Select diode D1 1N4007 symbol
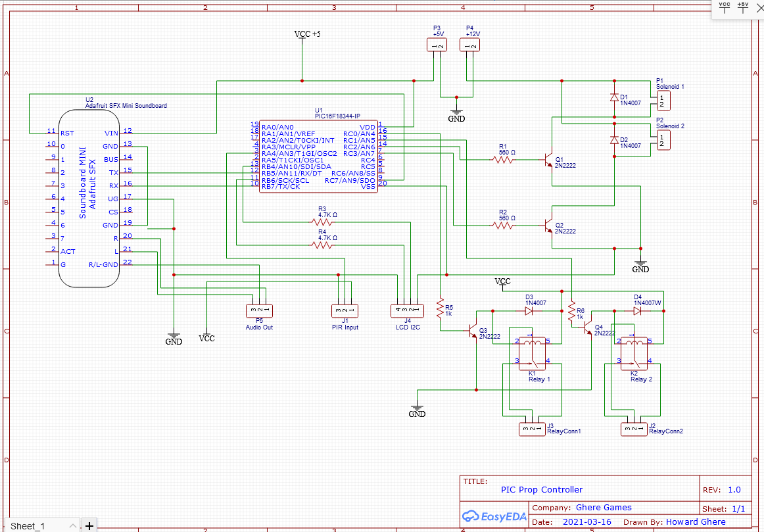Viewport: 764px width, 532px height. [614, 97]
